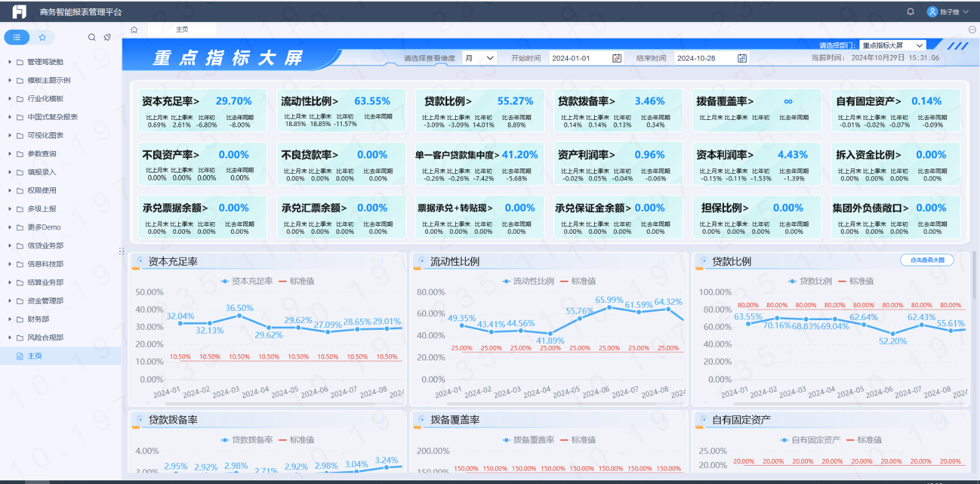Click the home icon tab

(x=134, y=29)
